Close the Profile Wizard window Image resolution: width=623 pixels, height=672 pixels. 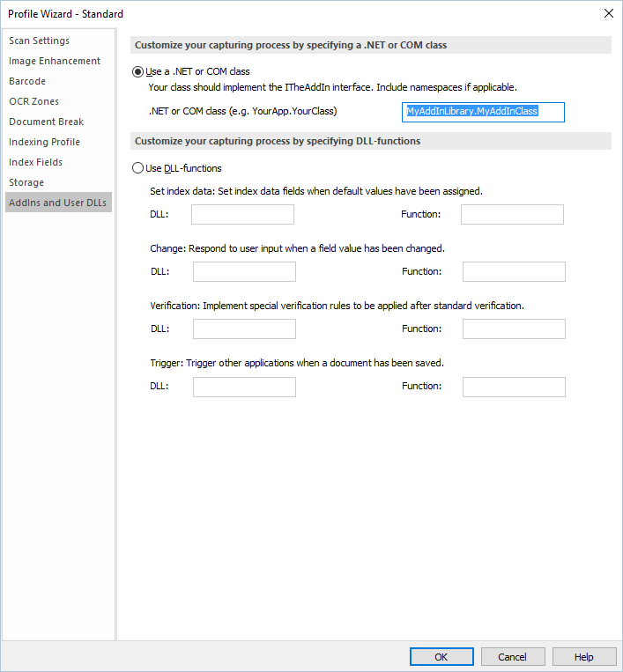tap(607, 13)
